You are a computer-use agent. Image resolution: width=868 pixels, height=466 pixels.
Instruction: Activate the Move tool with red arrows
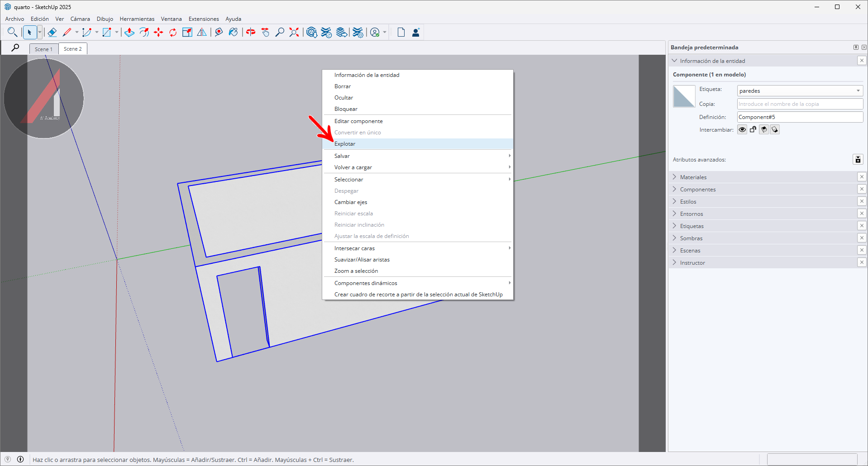tap(158, 32)
